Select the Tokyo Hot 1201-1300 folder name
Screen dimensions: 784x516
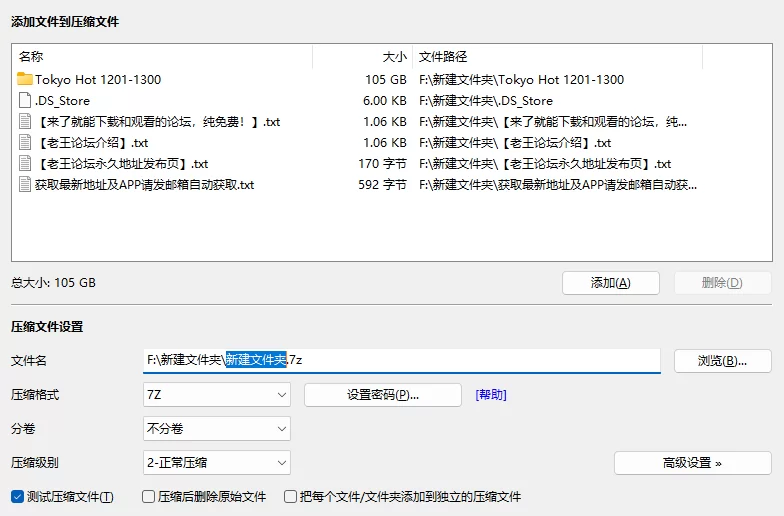(98, 80)
